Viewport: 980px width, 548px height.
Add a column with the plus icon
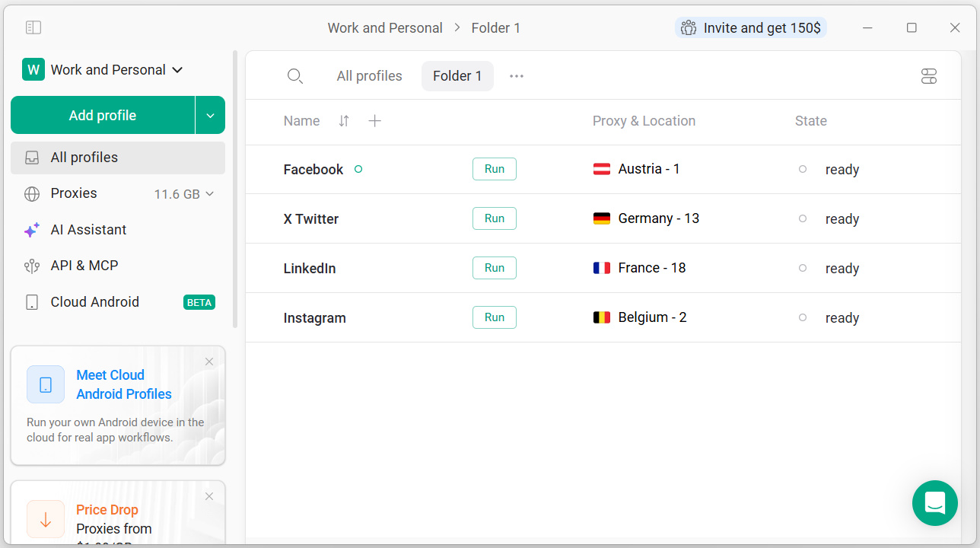click(x=374, y=121)
